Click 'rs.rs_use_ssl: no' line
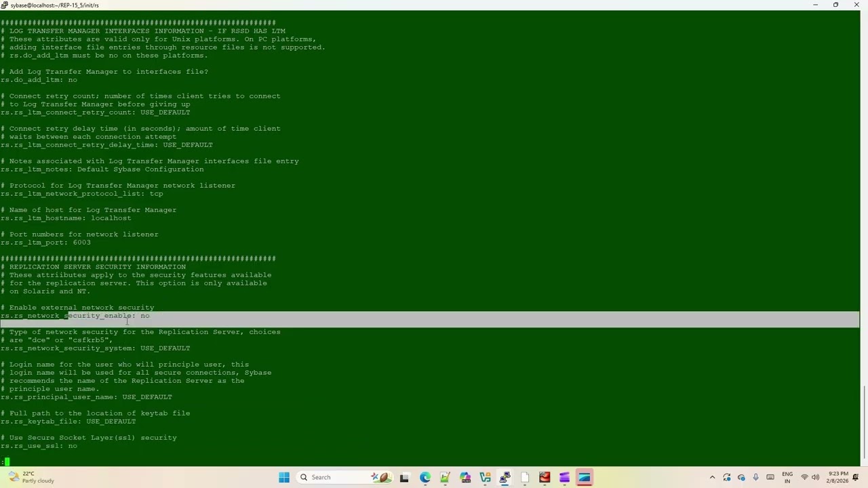The image size is (868, 488). pos(39,446)
